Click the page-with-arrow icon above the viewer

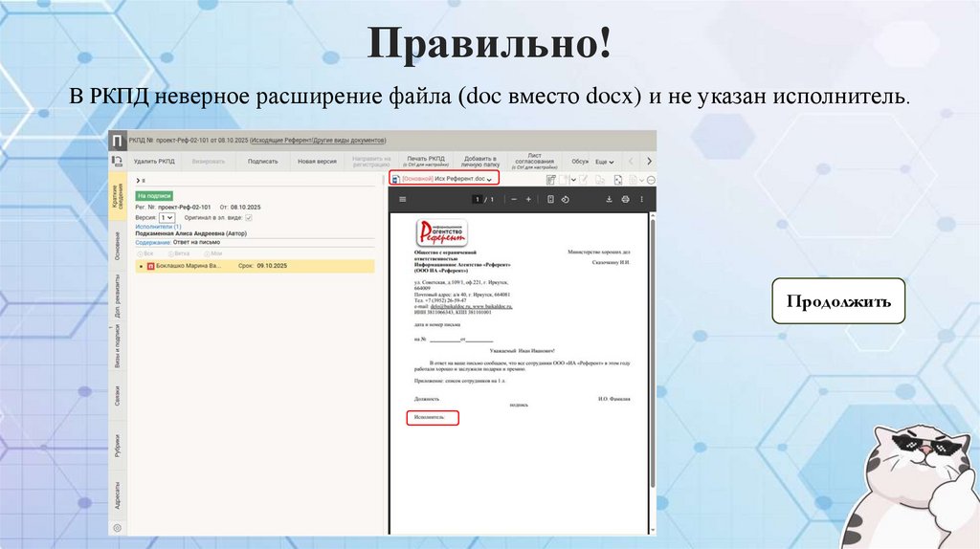tap(618, 180)
